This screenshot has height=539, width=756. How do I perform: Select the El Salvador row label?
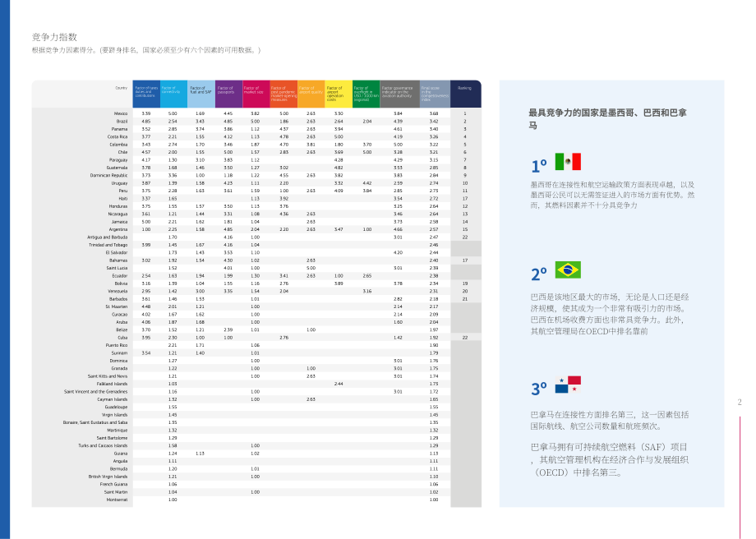click(x=117, y=252)
